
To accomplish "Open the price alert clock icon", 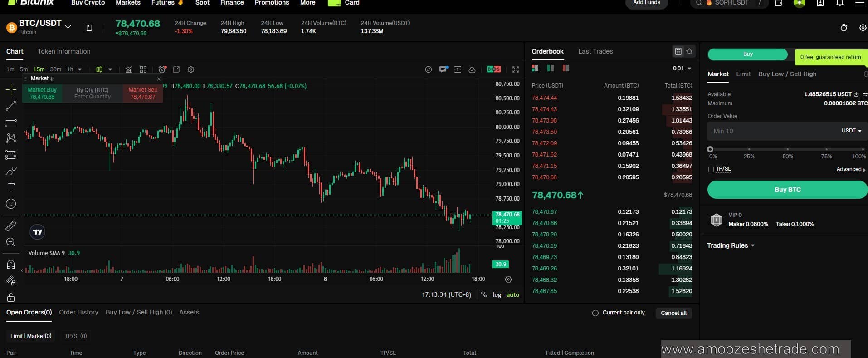I will (162, 69).
